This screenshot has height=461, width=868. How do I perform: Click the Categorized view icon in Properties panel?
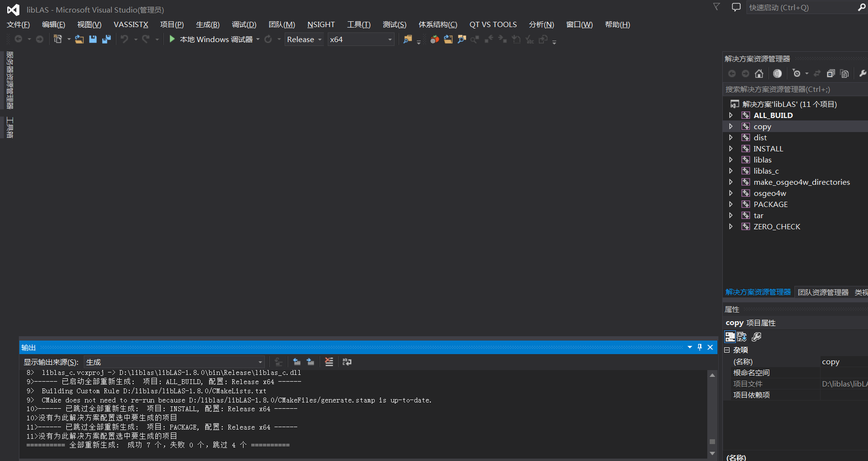pyautogui.click(x=730, y=337)
